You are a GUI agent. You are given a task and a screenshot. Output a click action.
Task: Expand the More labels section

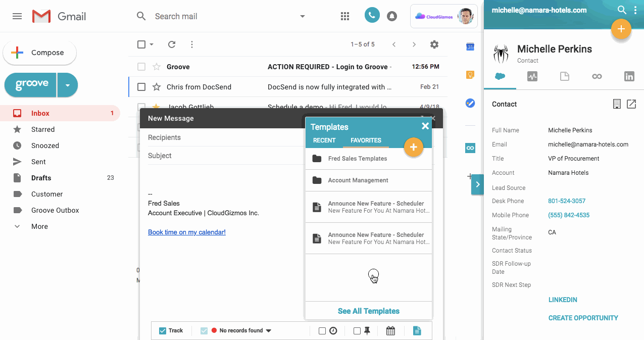61,226
